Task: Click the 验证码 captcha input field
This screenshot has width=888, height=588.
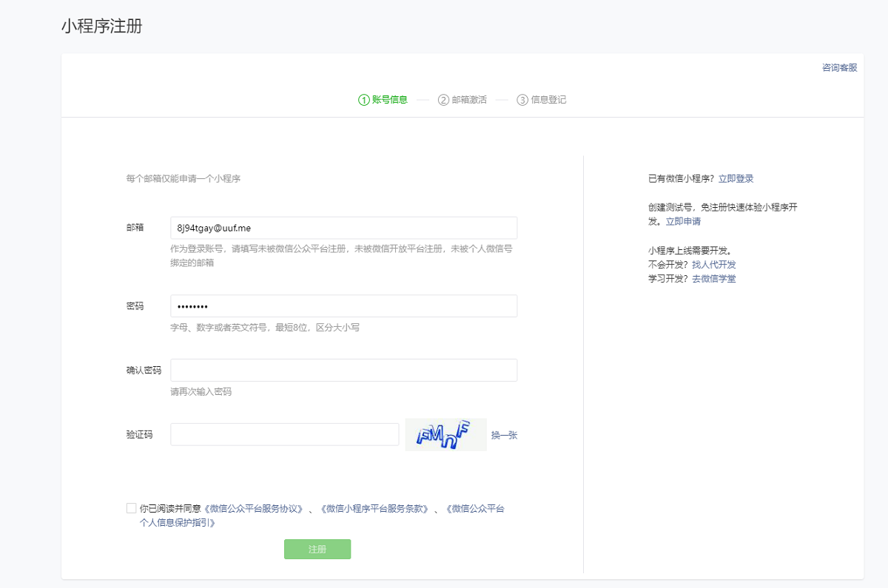Action: [285, 434]
